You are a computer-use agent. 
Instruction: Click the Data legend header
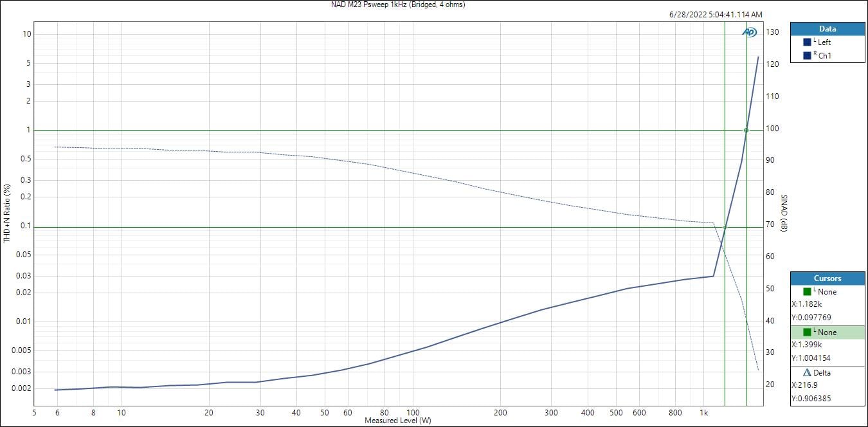827,29
